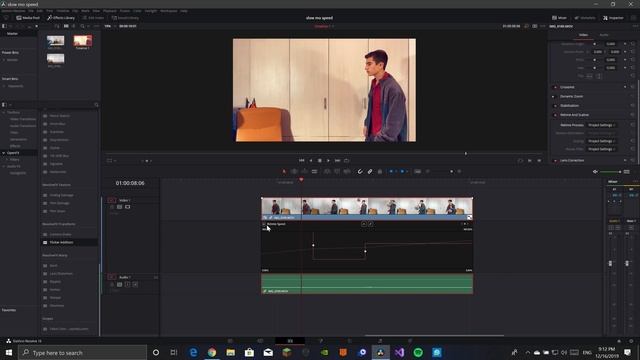Open the Metadata panel

(585, 18)
